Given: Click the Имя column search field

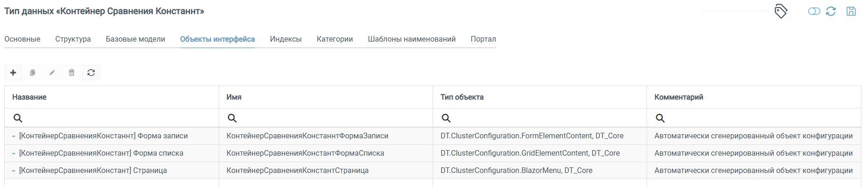Looking at the screenshot, I should (x=326, y=118).
